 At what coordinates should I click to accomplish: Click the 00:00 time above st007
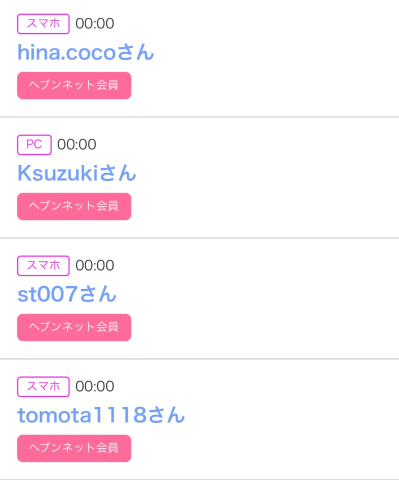pos(95,266)
